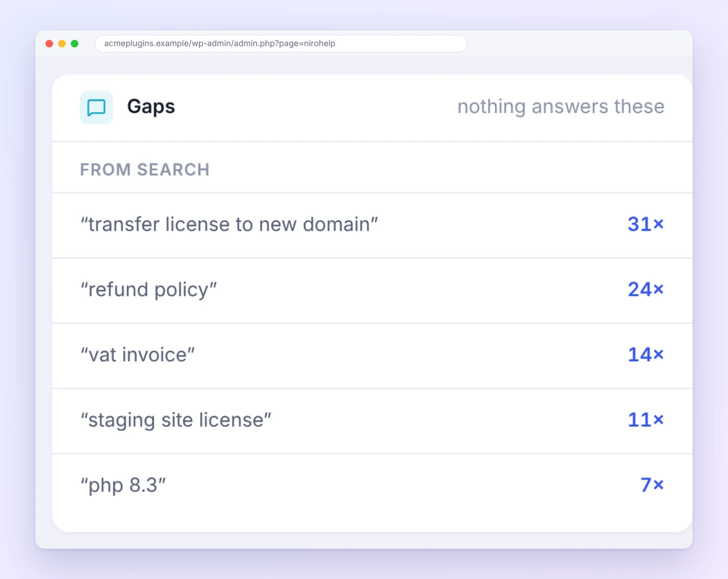The image size is (728, 579).
Task: Click the empty browser title bar area
Action: [x=578, y=44]
